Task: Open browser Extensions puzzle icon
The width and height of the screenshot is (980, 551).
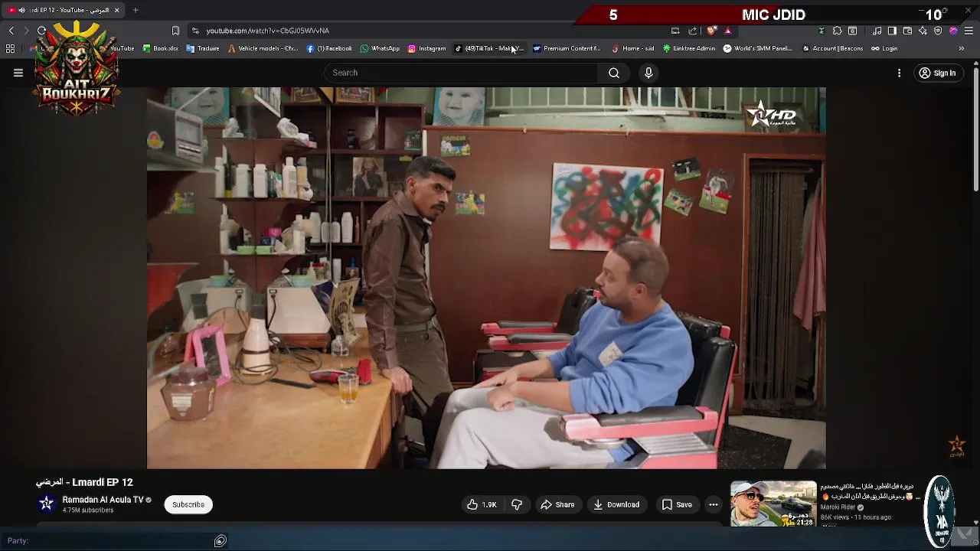Action: point(837,31)
